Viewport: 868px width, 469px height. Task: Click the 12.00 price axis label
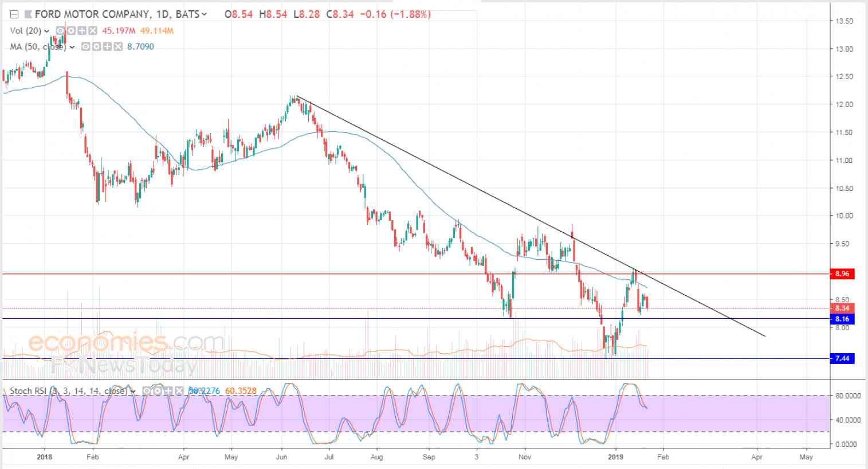pos(845,105)
